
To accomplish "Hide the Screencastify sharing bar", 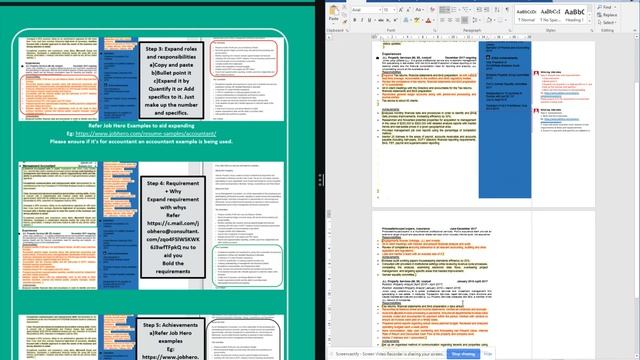I will (488, 354).
